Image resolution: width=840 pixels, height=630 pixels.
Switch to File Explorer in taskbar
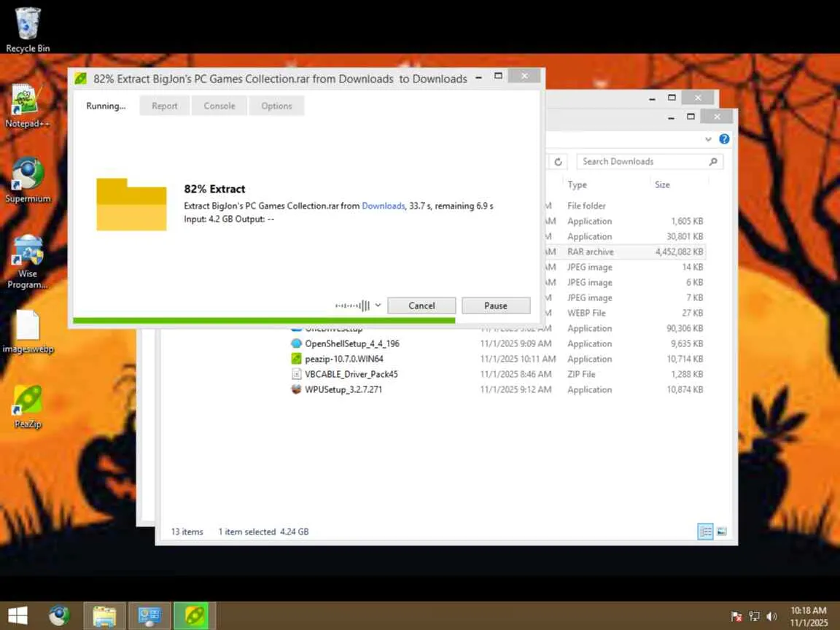[104, 615]
